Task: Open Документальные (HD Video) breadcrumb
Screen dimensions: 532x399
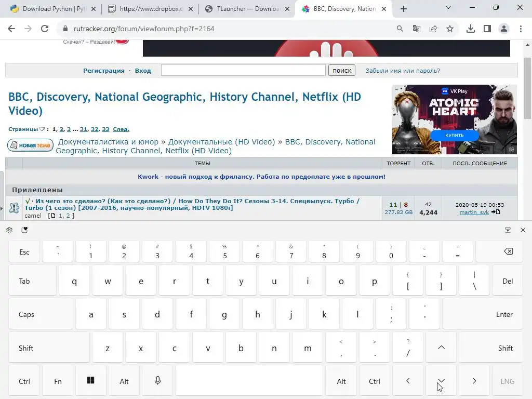Action: coord(221,141)
